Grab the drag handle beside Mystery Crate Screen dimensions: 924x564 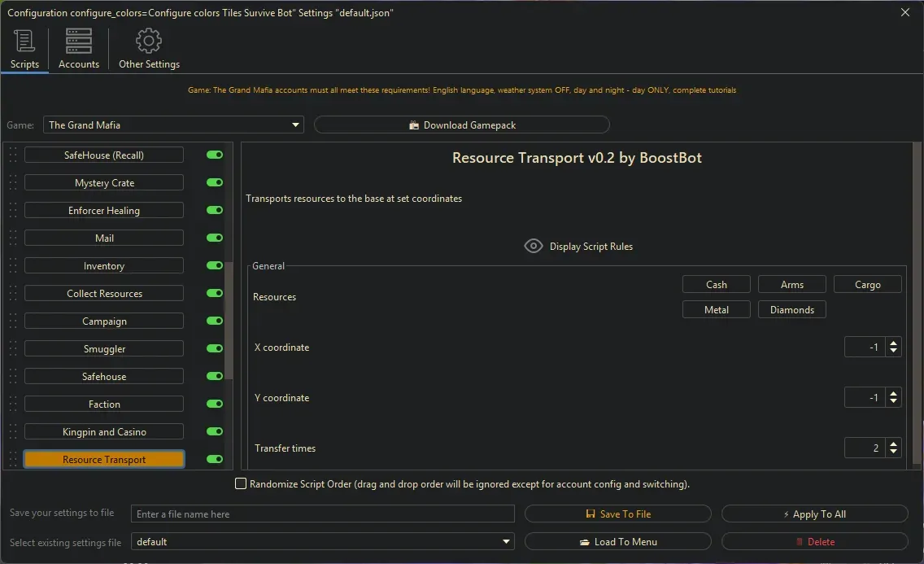tap(13, 182)
